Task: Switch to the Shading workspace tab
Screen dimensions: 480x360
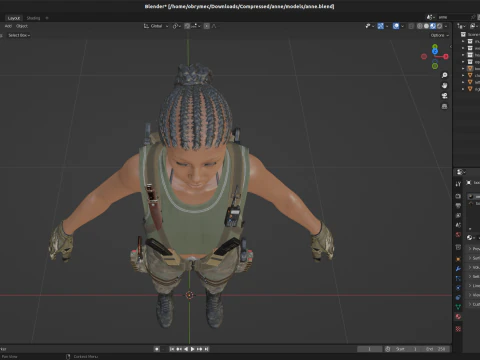Action: (x=33, y=18)
